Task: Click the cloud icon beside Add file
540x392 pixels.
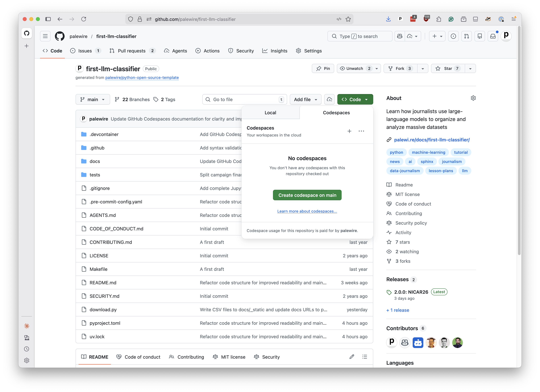Action: click(x=329, y=99)
